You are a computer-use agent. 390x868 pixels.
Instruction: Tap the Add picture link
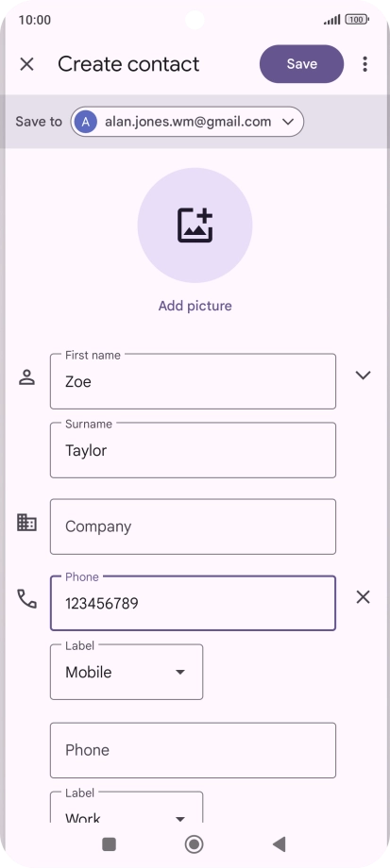[195, 306]
